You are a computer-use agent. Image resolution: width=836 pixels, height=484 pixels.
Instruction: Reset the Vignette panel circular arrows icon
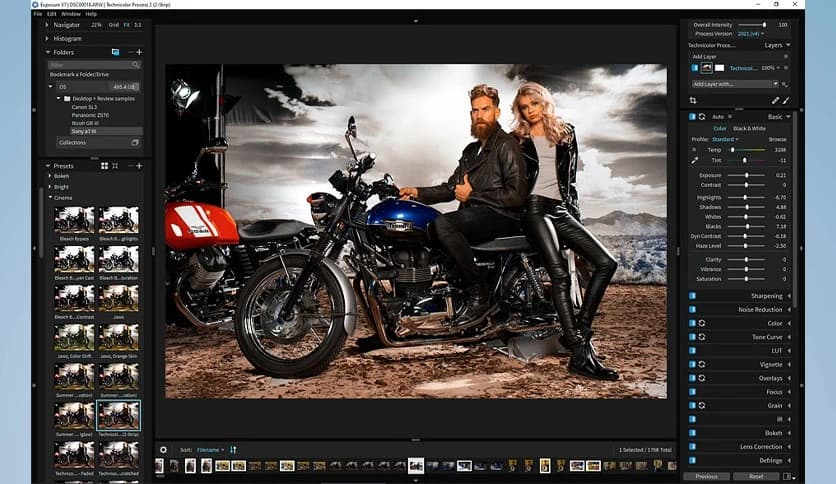click(702, 365)
